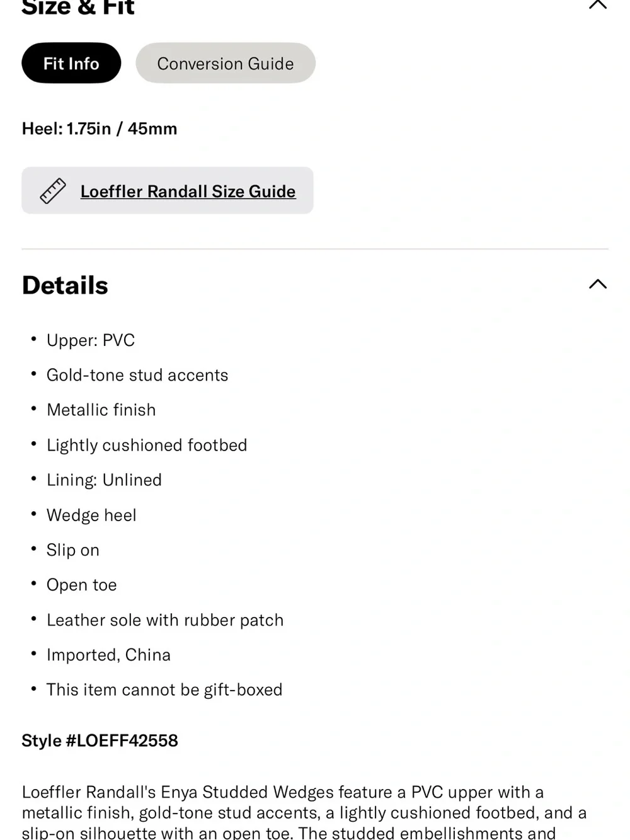The image size is (630, 840).
Task: Click Imported, China detail line
Action: [x=108, y=655]
